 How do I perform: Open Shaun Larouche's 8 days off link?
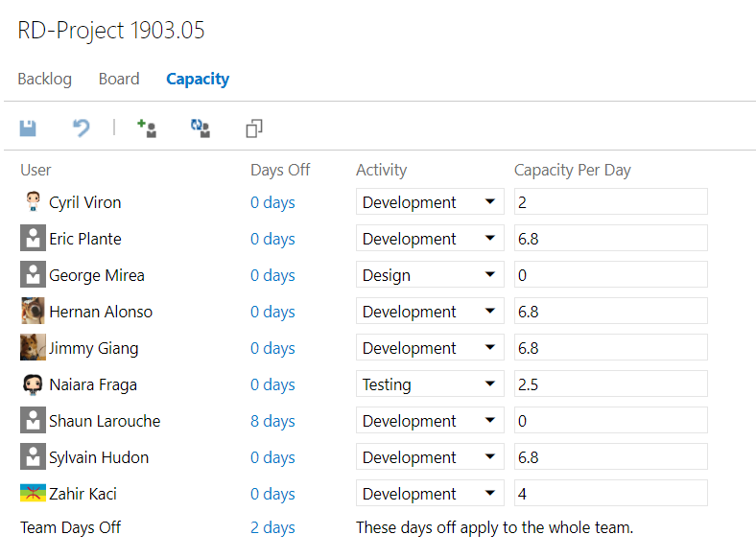coord(272,421)
